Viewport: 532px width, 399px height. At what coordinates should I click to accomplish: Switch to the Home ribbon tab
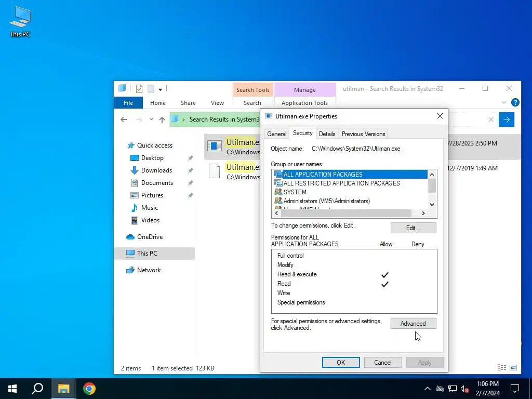pyautogui.click(x=158, y=103)
